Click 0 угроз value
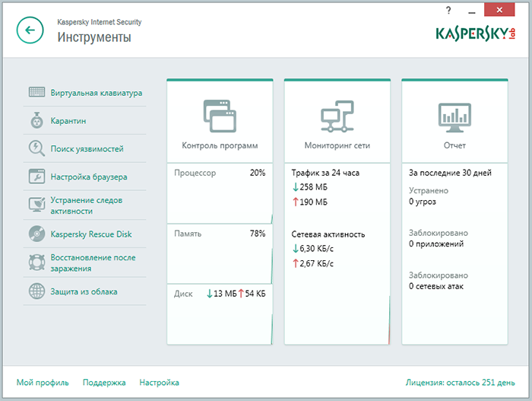The height and width of the screenshot is (401, 532). pyautogui.click(x=423, y=202)
